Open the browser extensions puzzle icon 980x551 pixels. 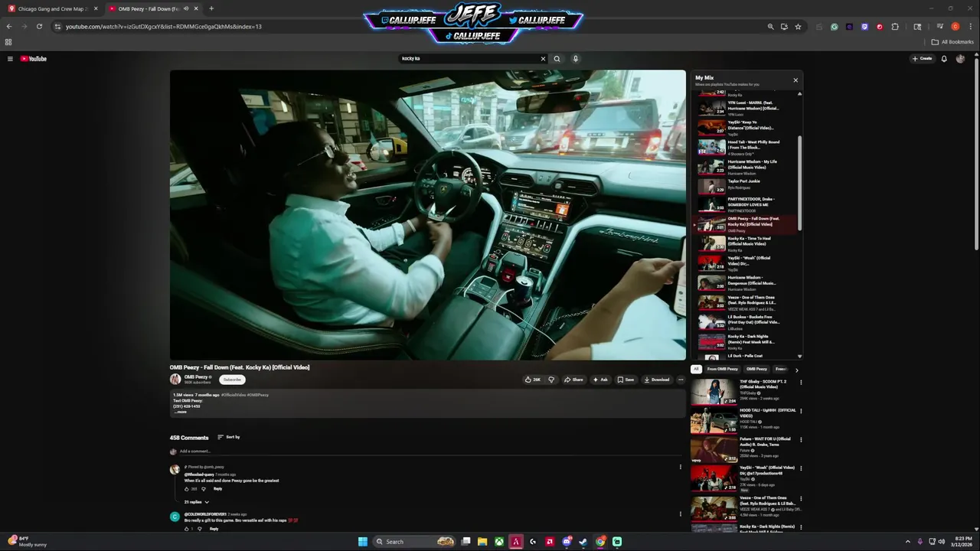pyautogui.click(x=895, y=26)
